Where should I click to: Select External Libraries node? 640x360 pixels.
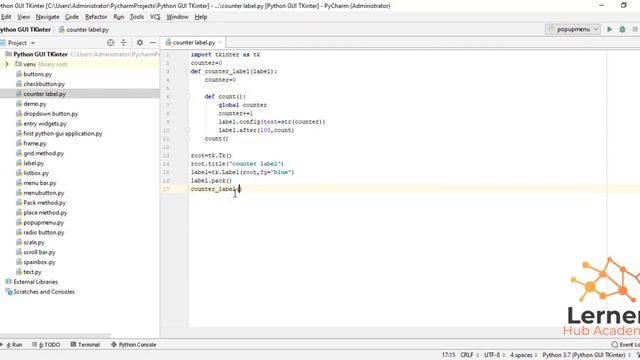point(36,282)
